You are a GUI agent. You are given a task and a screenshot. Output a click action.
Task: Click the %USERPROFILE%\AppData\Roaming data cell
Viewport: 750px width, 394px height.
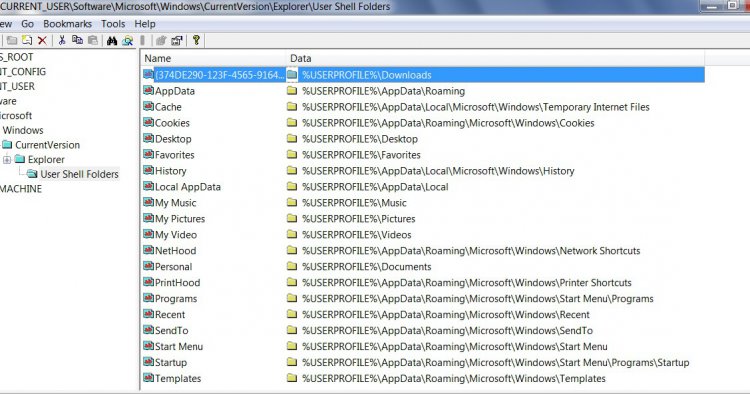[x=383, y=91]
